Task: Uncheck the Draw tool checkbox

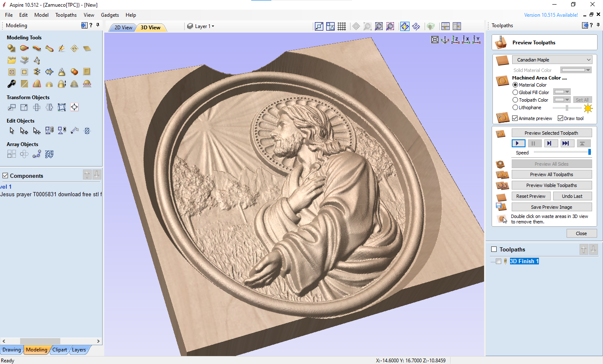Action: click(560, 118)
